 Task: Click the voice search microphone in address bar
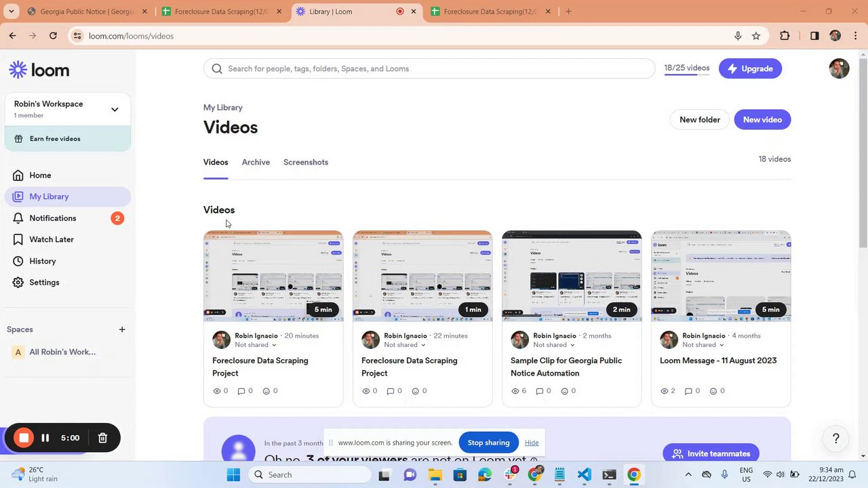point(738,36)
